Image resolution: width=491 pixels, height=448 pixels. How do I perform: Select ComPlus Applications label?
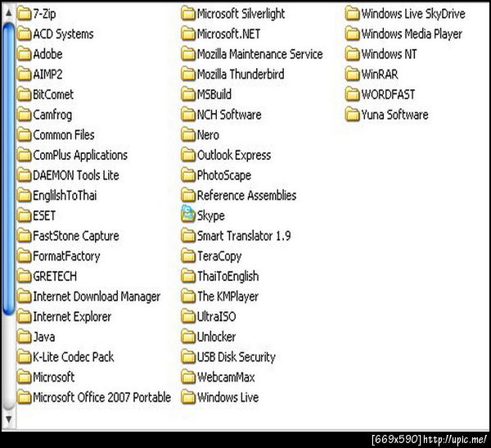tap(80, 156)
